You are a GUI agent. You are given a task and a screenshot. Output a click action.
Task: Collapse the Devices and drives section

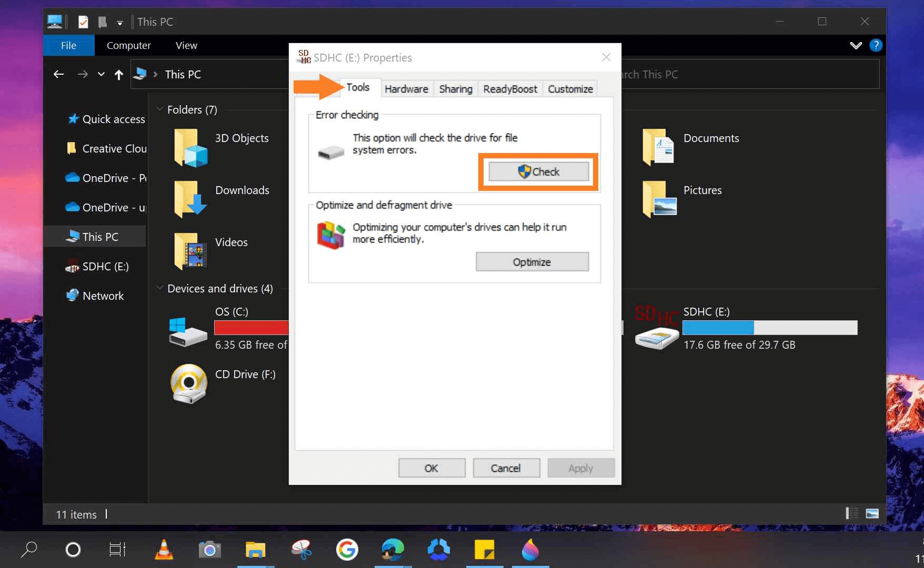pos(159,288)
